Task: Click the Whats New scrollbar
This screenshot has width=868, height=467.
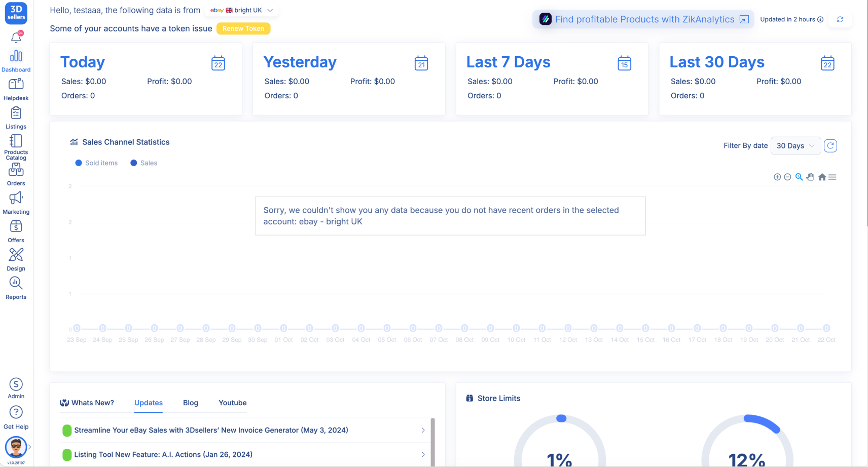Action: pyautogui.click(x=432, y=442)
